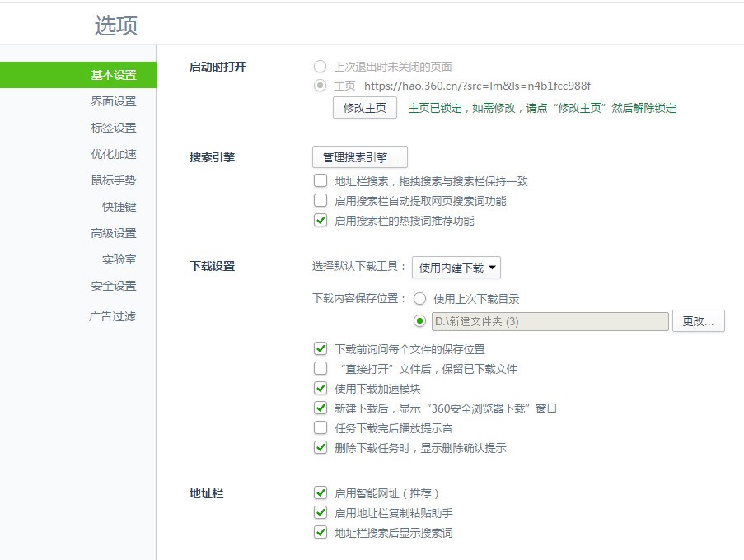
Task: Enable 地址栏搜索 consistency checkbox
Action: pos(321,181)
